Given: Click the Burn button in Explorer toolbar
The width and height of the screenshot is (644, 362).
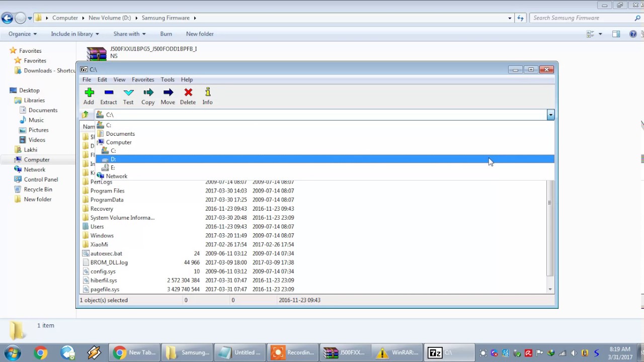Looking at the screenshot, I should click(166, 34).
